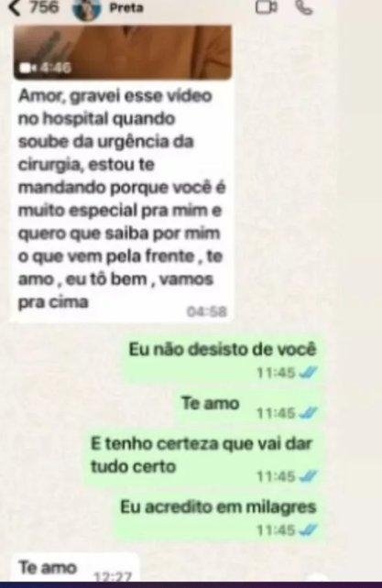Select the 'Amor, gravei esse vídeo' message

click(x=122, y=201)
